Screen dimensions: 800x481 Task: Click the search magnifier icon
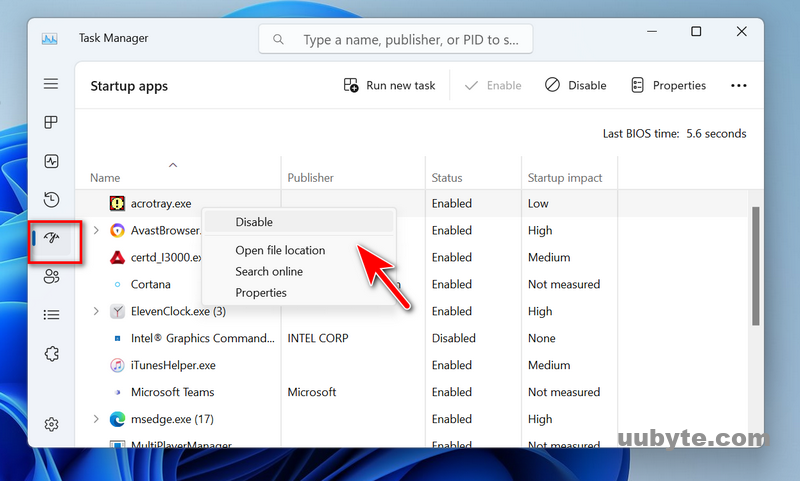(x=278, y=39)
